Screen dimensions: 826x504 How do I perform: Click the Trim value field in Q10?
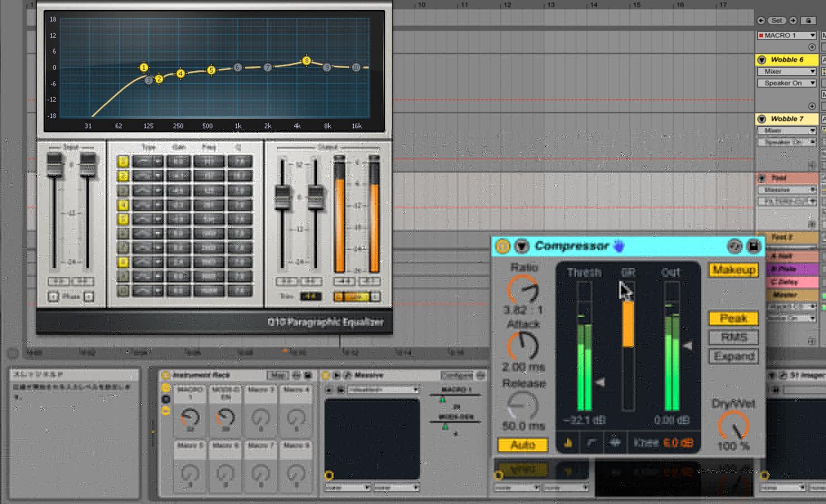(x=310, y=296)
